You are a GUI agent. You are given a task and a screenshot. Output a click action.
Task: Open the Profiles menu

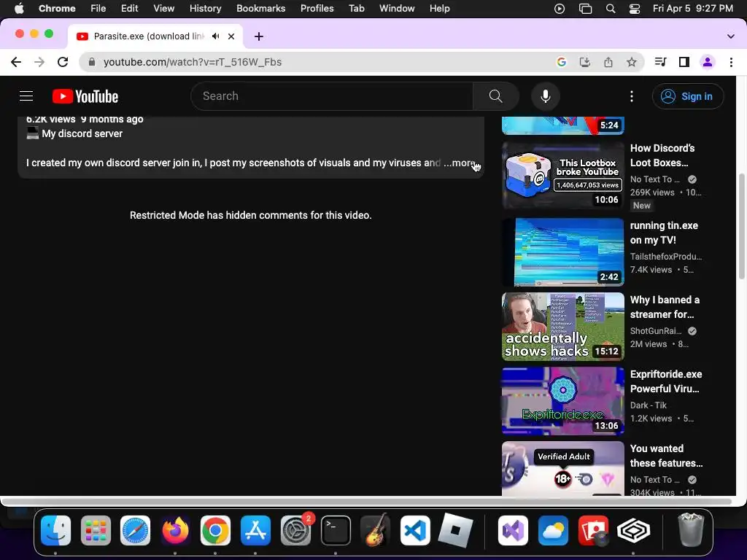pyautogui.click(x=317, y=9)
